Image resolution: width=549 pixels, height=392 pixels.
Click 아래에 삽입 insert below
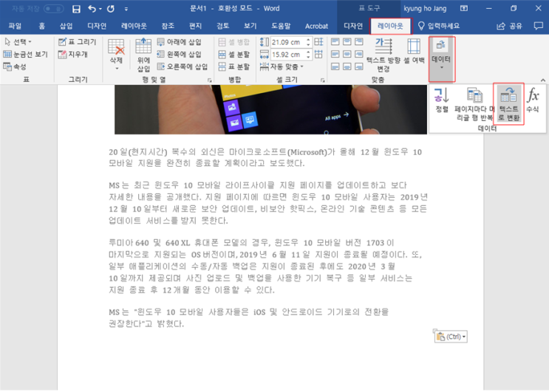[x=179, y=42]
